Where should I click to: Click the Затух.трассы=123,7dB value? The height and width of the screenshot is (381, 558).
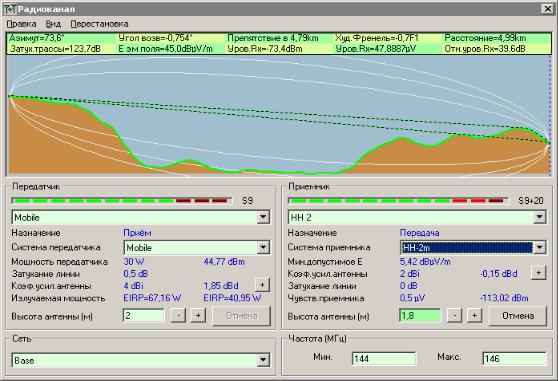(55, 49)
